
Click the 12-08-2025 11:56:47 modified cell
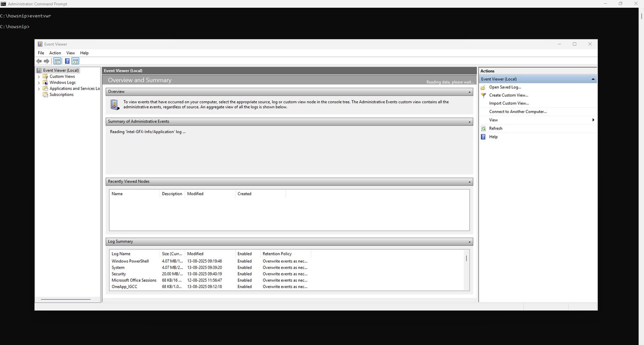click(204, 281)
